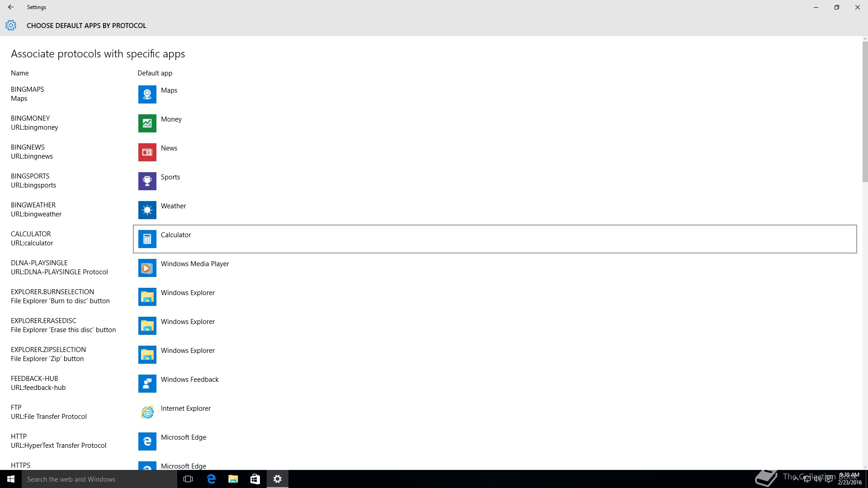The height and width of the screenshot is (488, 868).
Task: Click the Windows Media Player icon
Action: click(147, 268)
